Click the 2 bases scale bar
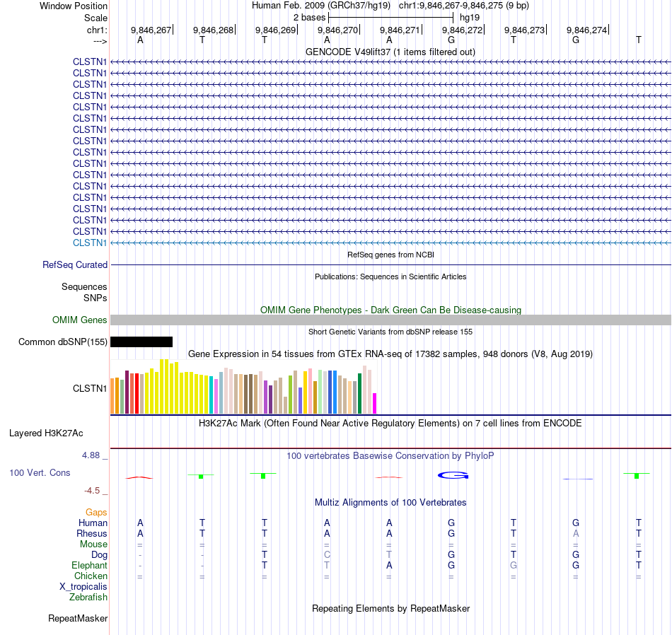 coord(391,18)
